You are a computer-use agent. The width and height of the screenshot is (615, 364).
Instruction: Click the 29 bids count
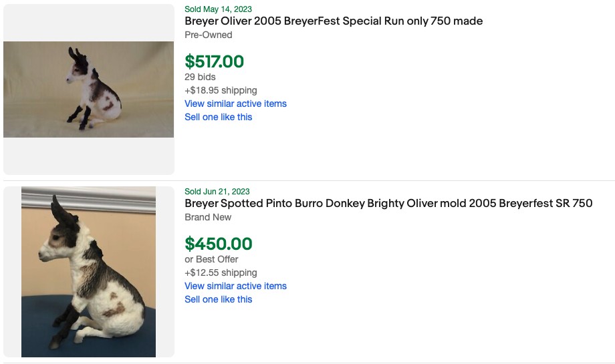click(x=200, y=77)
